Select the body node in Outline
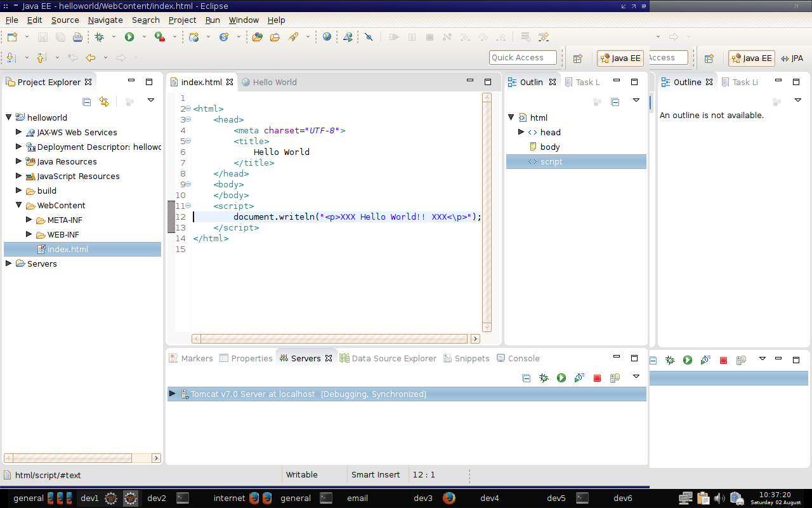812x508 pixels. [x=549, y=147]
